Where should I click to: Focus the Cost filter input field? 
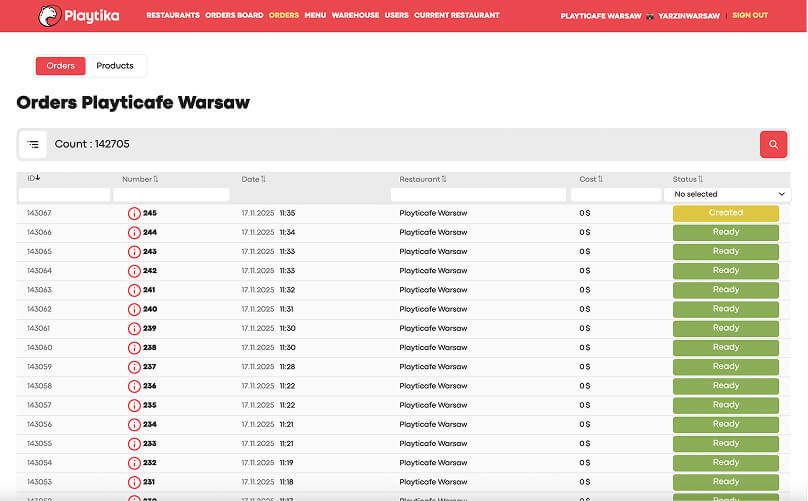click(x=616, y=194)
